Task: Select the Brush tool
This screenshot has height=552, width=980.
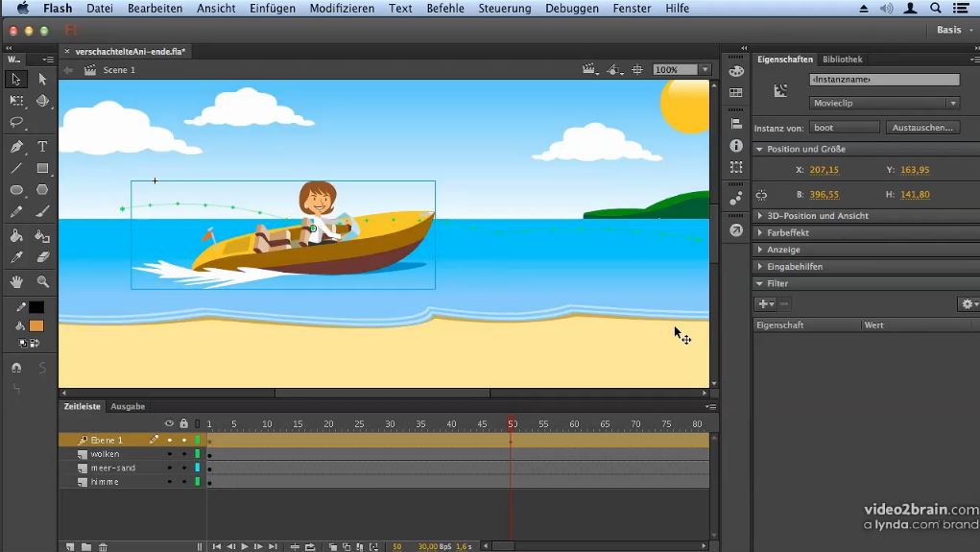Action: (42, 212)
